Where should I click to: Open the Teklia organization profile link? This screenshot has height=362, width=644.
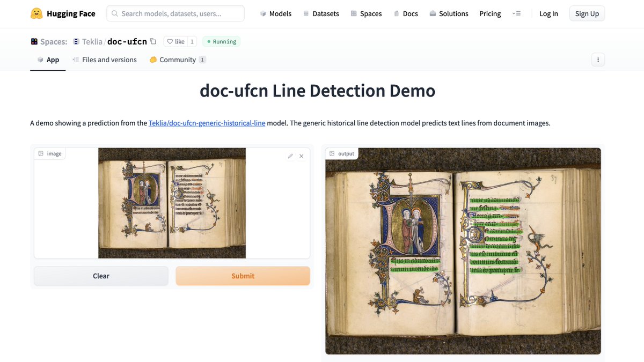pos(92,41)
